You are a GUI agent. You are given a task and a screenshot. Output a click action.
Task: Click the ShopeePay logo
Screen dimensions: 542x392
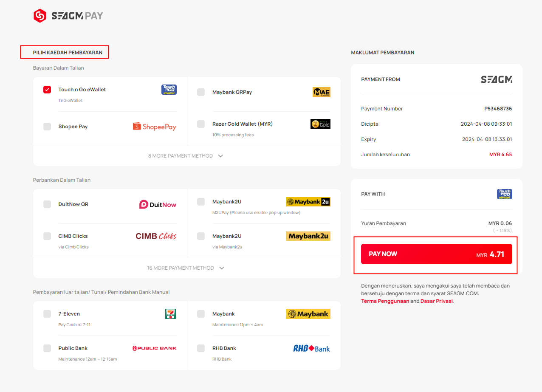[155, 127]
